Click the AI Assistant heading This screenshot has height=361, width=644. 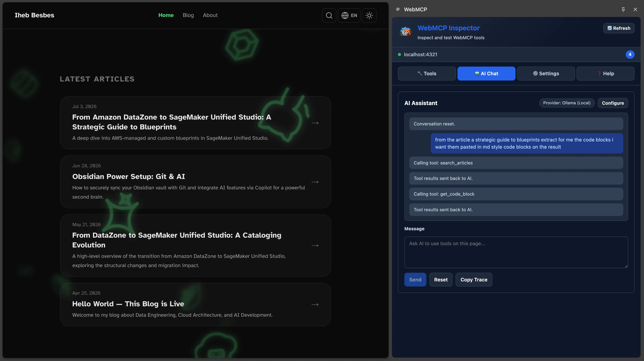point(421,103)
